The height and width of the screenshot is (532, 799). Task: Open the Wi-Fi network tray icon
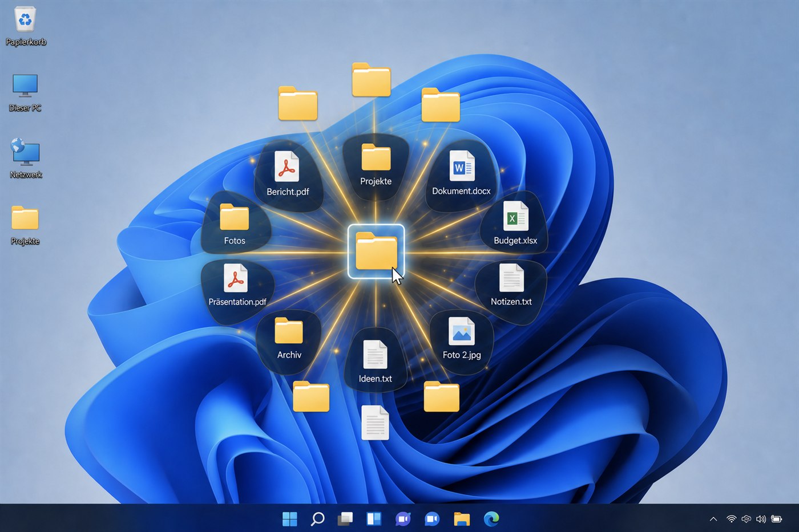tap(731, 519)
